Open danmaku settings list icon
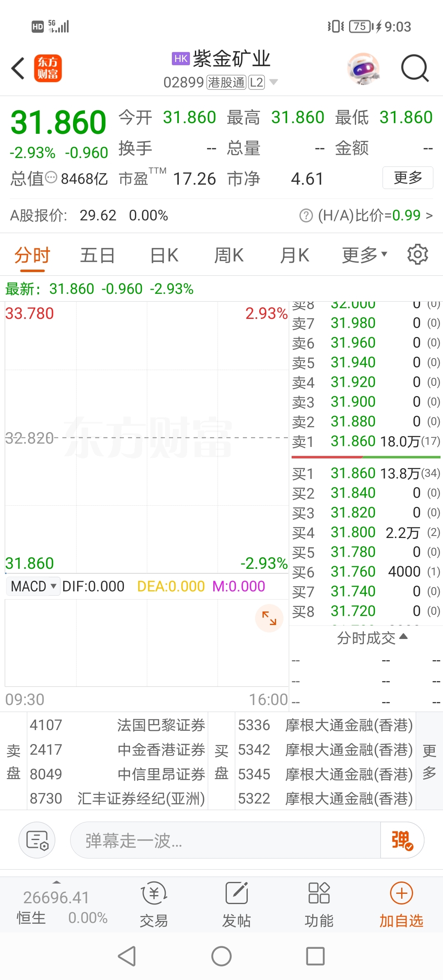 37,840
